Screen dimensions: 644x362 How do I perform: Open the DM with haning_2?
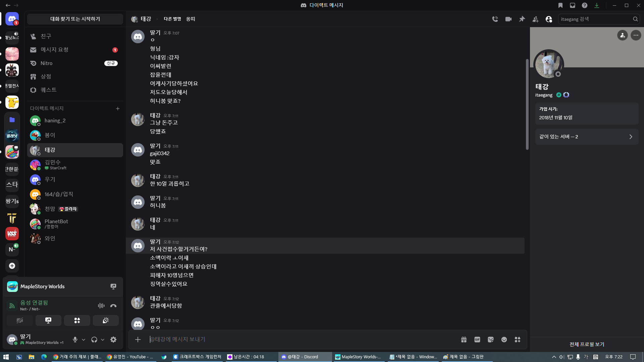tap(75, 121)
